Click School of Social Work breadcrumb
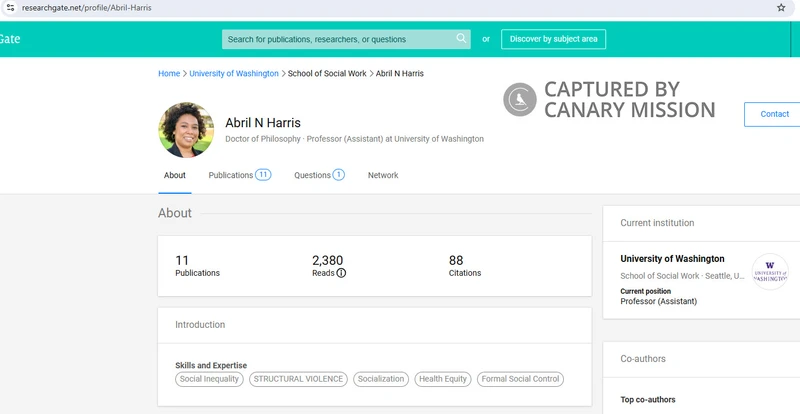The image size is (800, 414). tap(327, 74)
